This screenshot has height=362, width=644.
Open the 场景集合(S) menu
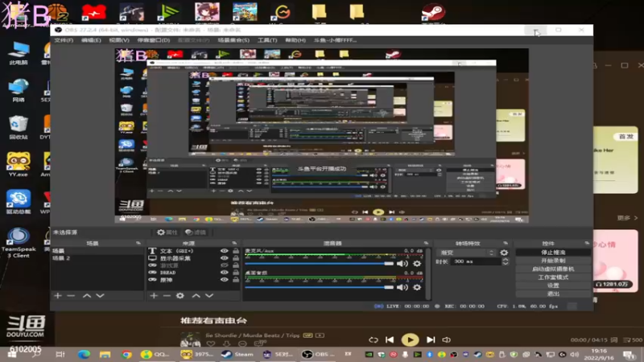233,40
